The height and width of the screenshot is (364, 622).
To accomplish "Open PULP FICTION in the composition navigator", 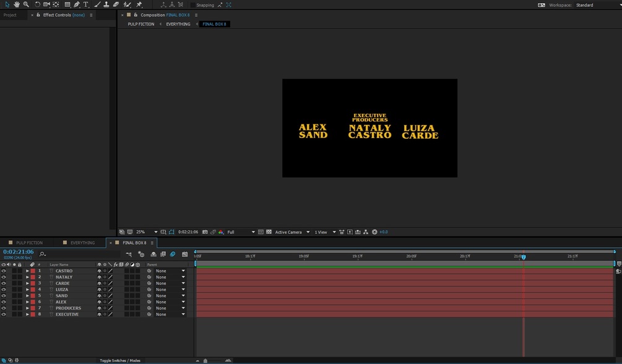I will (x=141, y=24).
